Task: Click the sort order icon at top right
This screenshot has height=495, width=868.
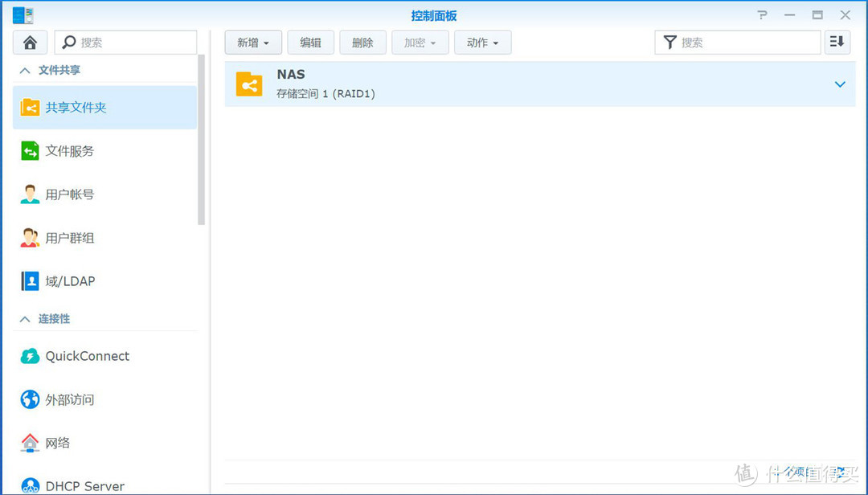Action: coord(837,42)
